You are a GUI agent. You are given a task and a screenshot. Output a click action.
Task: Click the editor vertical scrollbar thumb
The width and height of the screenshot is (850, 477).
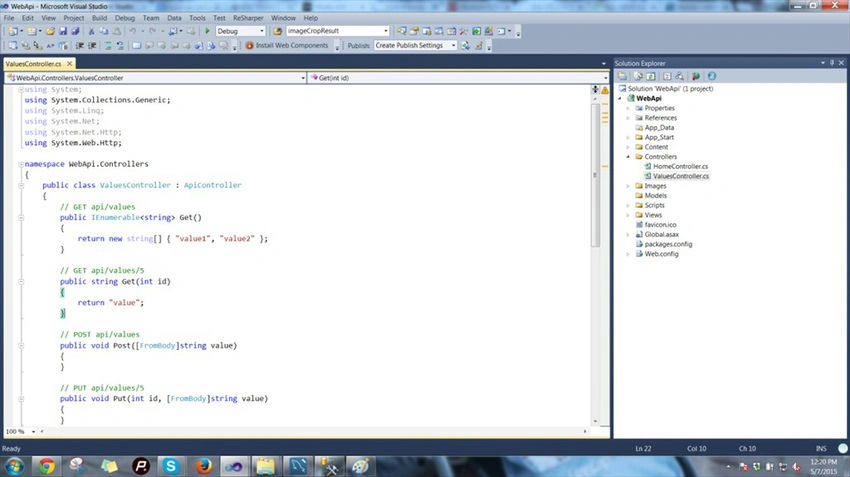pos(595,175)
